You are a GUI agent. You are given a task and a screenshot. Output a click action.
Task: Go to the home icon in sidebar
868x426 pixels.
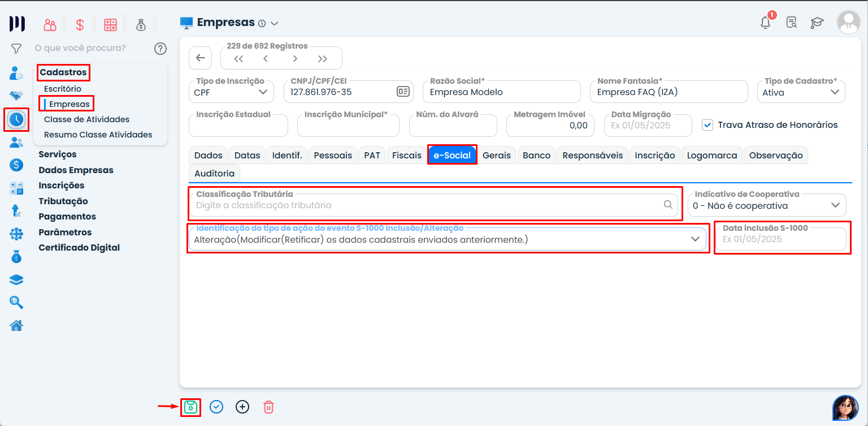16,325
